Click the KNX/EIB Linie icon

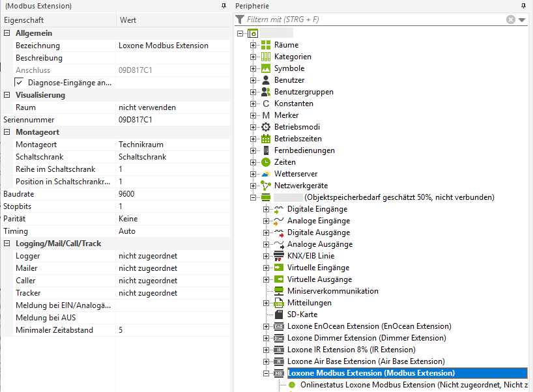coord(279,256)
